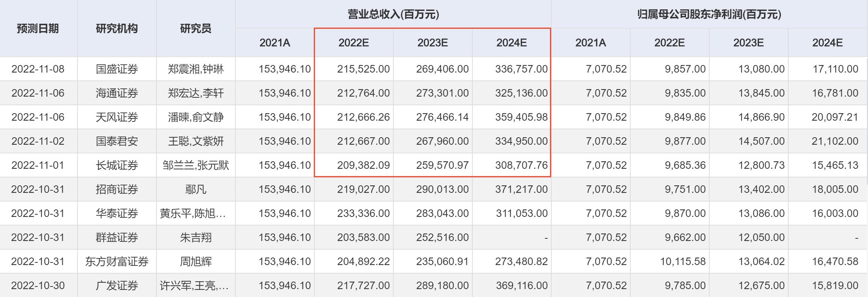Select researcher 周旭辉 cell
Image resolution: width=868 pixels, height=297 pixels.
click(196, 262)
